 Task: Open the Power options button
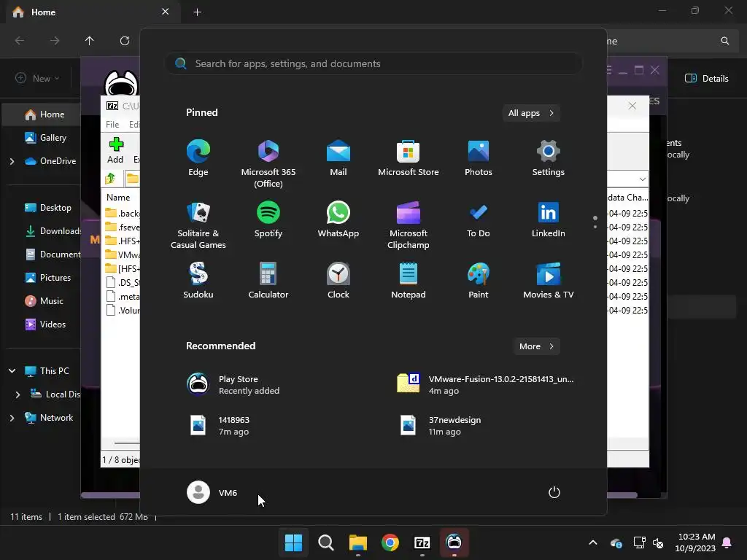click(554, 492)
